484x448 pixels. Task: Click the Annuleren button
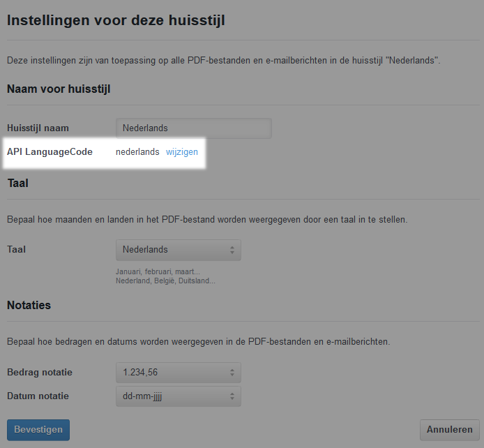point(451,430)
